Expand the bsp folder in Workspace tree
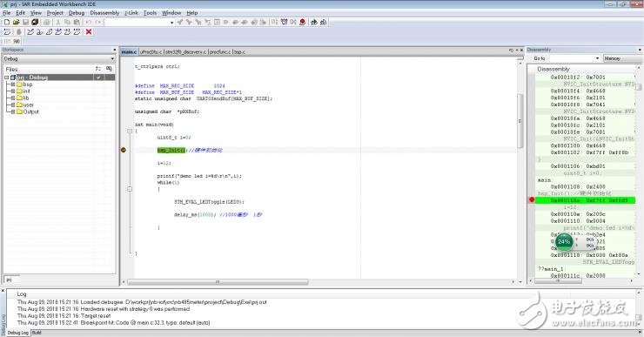The image size is (644, 337). 13,84
